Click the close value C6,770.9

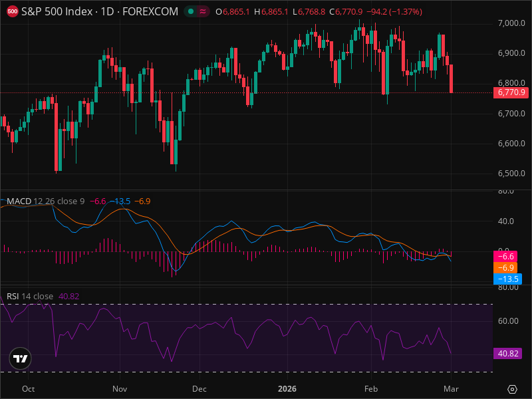pyautogui.click(x=346, y=12)
